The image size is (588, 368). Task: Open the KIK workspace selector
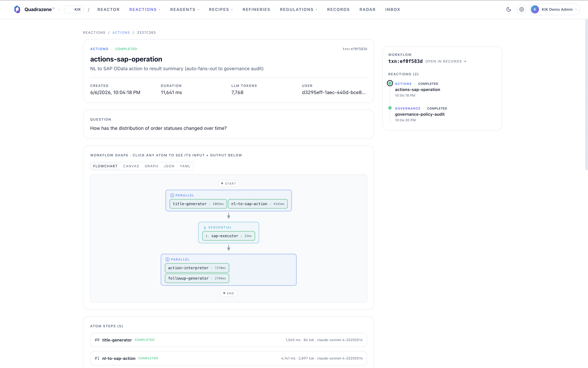coord(74,9)
